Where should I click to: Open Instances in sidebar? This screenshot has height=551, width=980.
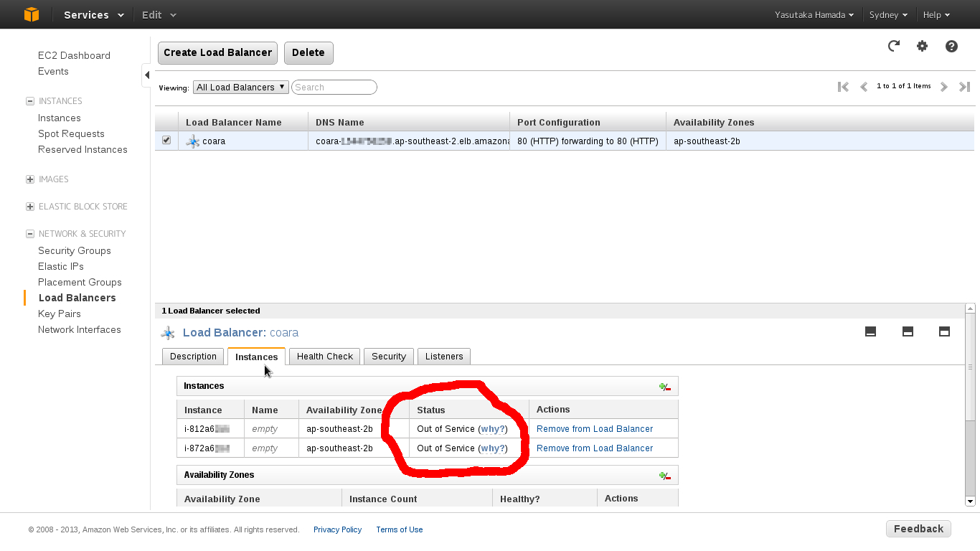[x=59, y=118]
